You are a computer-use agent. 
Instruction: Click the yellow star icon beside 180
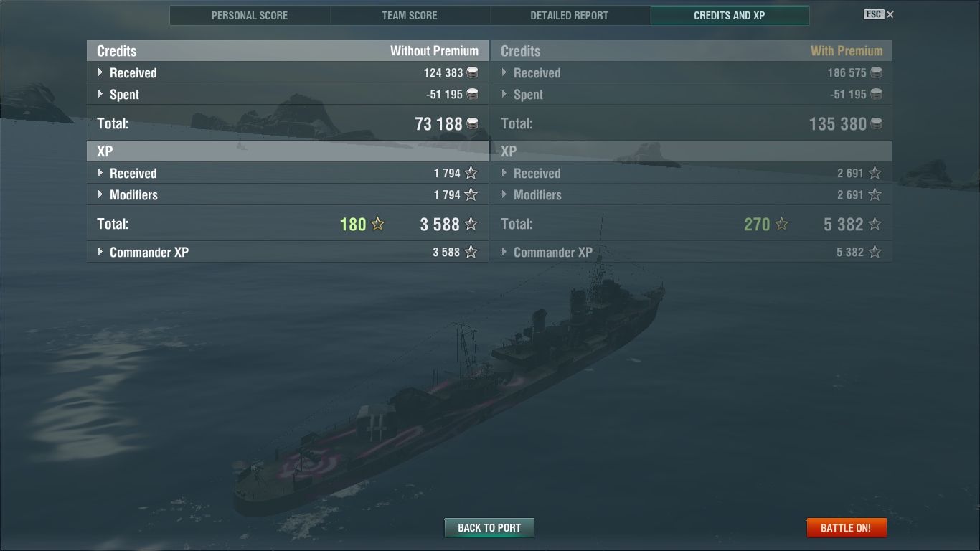(x=377, y=224)
